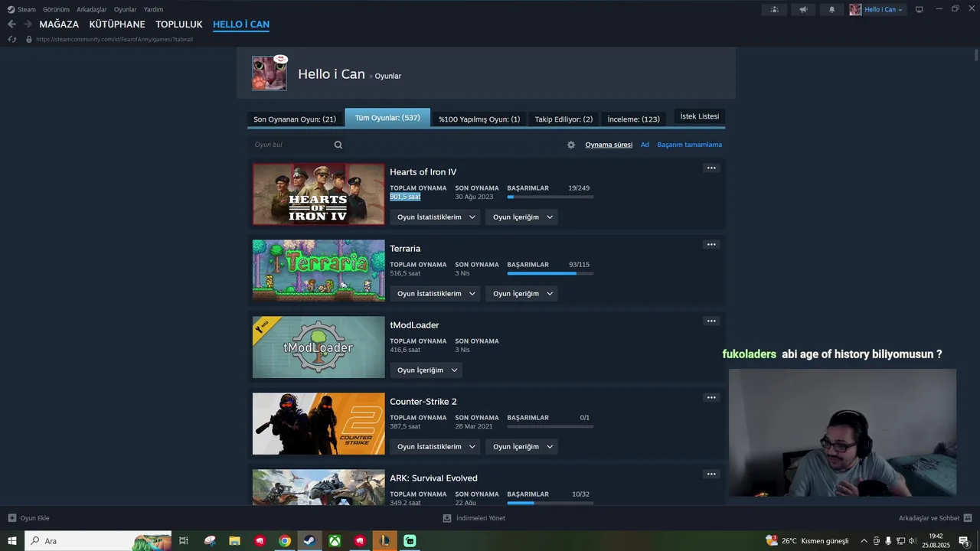This screenshot has height=551, width=980.
Task: Select the Tüm Oyunlar (537) tab
Action: [387, 118]
